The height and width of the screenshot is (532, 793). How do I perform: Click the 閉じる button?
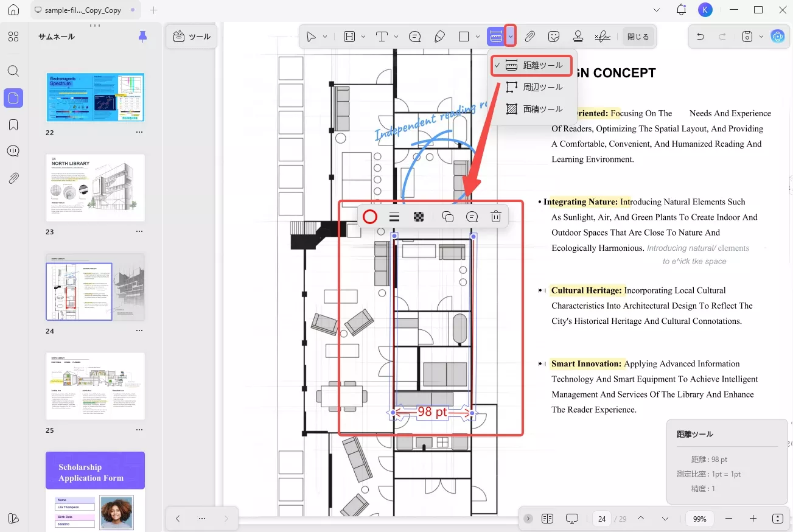coord(638,37)
